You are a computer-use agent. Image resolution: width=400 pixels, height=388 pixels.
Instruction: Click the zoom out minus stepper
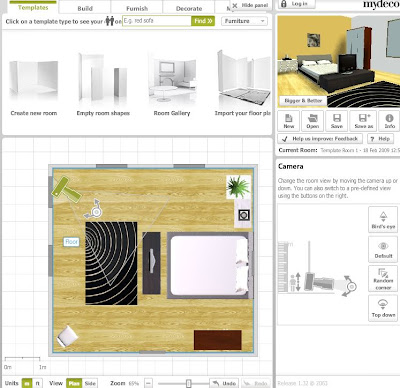point(149,383)
